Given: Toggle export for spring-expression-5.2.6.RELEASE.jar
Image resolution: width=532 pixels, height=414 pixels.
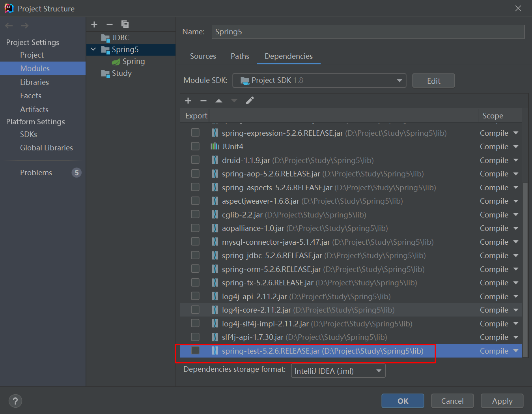Looking at the screenshot, I should click(195, 133).
